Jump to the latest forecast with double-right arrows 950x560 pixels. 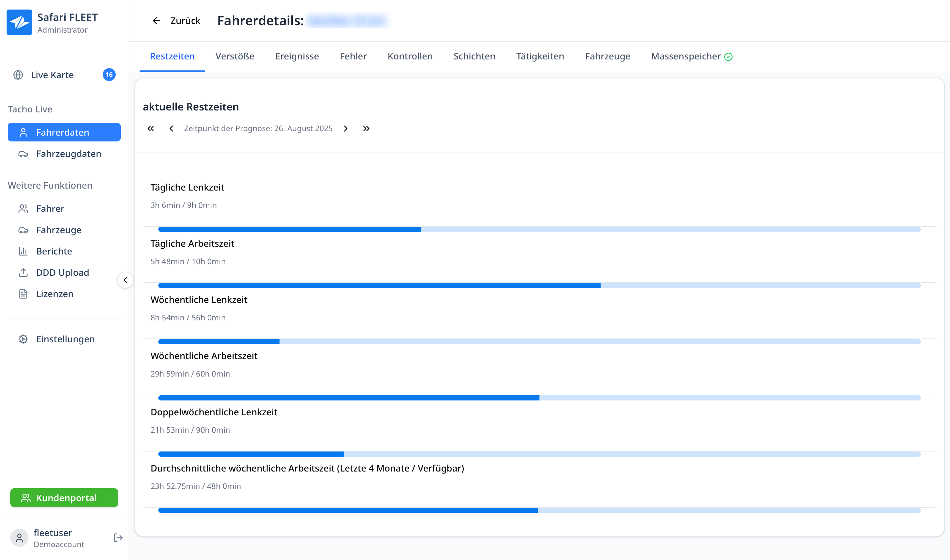click(x=366, y=129)
